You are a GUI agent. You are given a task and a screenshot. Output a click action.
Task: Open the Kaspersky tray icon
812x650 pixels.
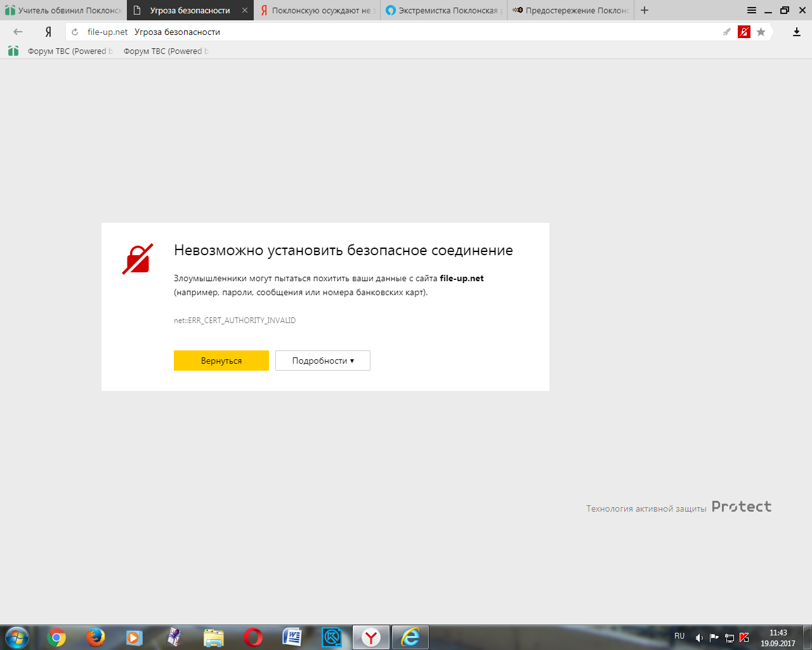tap(744, 637)
